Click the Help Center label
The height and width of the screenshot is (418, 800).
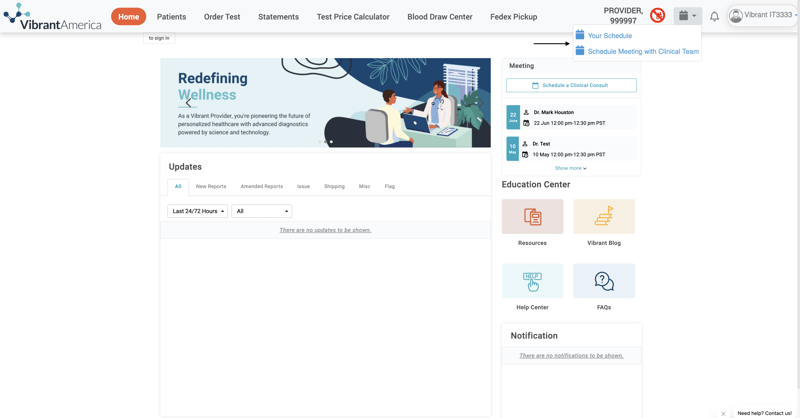(x=532, y=308)
